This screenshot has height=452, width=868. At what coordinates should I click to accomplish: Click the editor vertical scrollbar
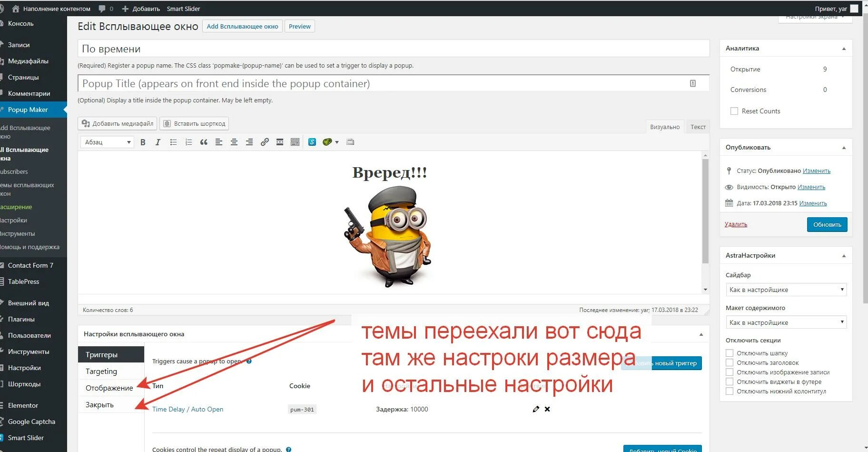(x=705, y=211)
